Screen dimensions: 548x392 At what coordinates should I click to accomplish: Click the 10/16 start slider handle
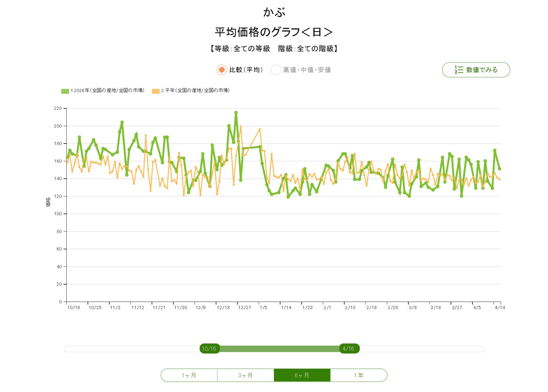210,349
